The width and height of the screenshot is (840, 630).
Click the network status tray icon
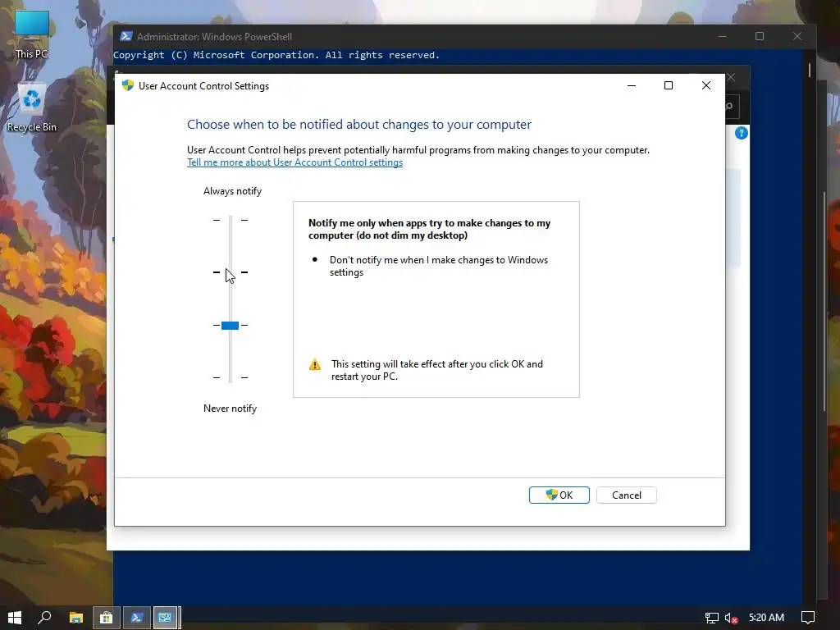[x=711, y=618]
